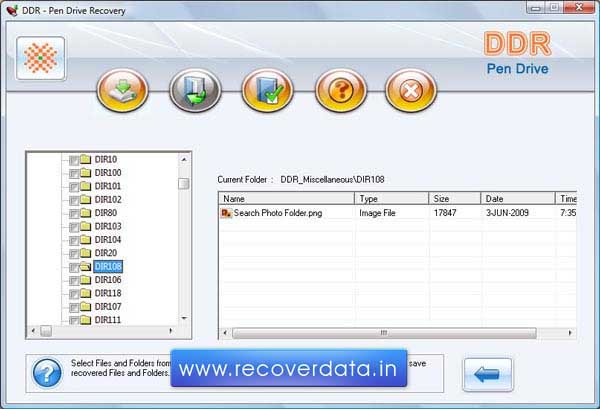The image size is (600, 409).
Task: Click the Image File type cell
Action: [x=377, y=213]
